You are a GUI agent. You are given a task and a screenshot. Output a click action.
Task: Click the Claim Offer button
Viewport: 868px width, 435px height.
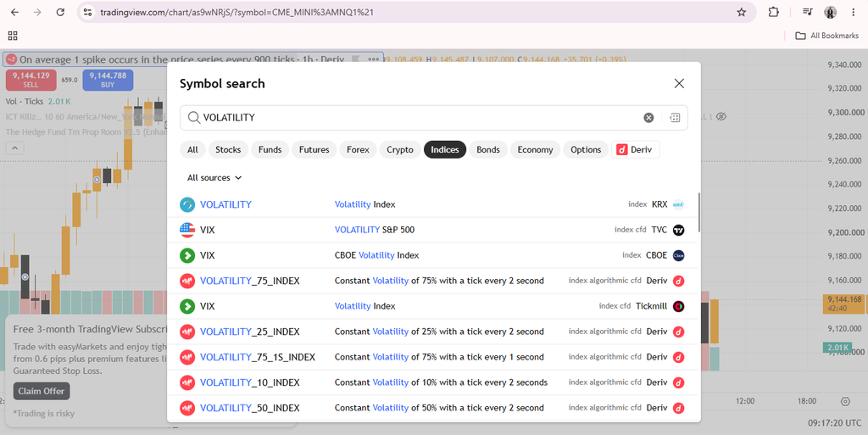pos(42,391)
